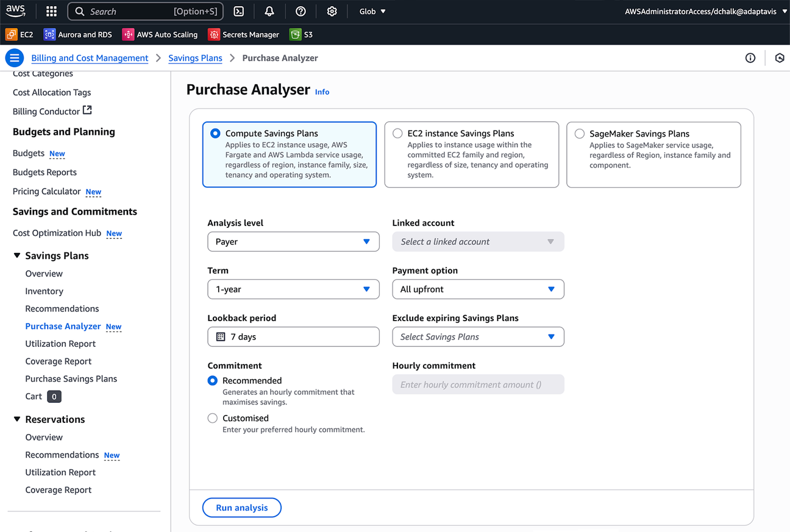This screenshot has width=790, height=532.
Task: Open the Secrets Manager shortcut
Action: [x=244, y=35]
